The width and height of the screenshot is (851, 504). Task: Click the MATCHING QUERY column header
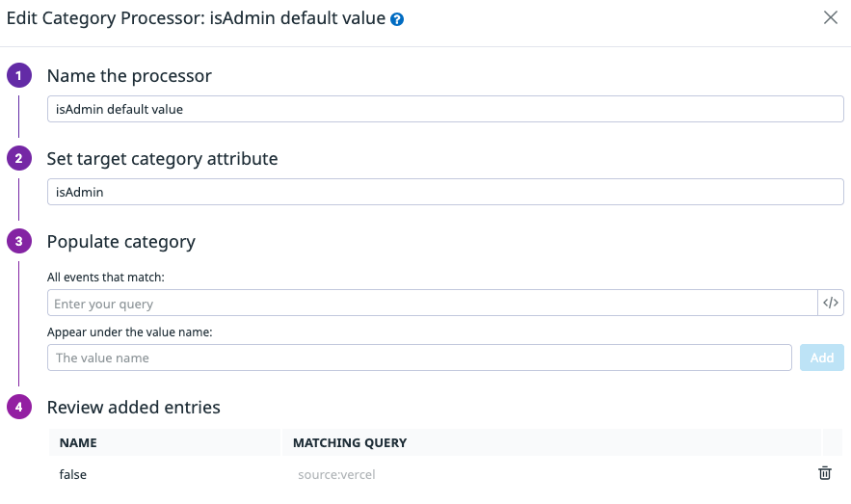point(350,443)
